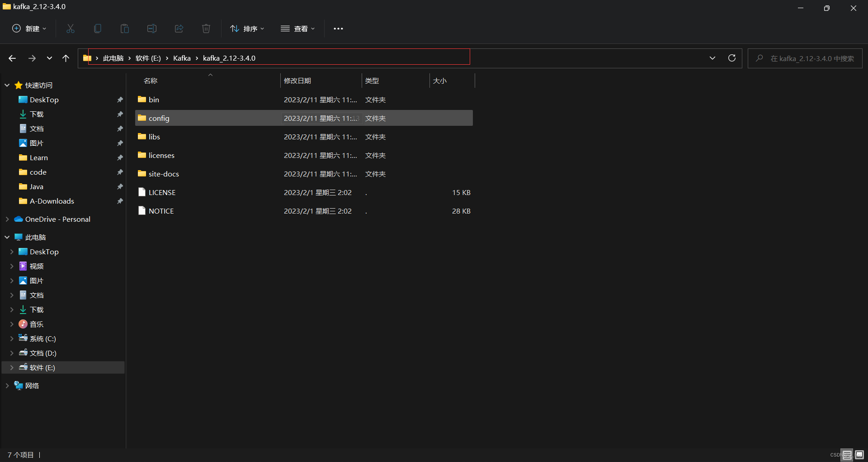Click the 15 KB size cell for LICENSE
The image size is (868, 462).
pos(461,192)
